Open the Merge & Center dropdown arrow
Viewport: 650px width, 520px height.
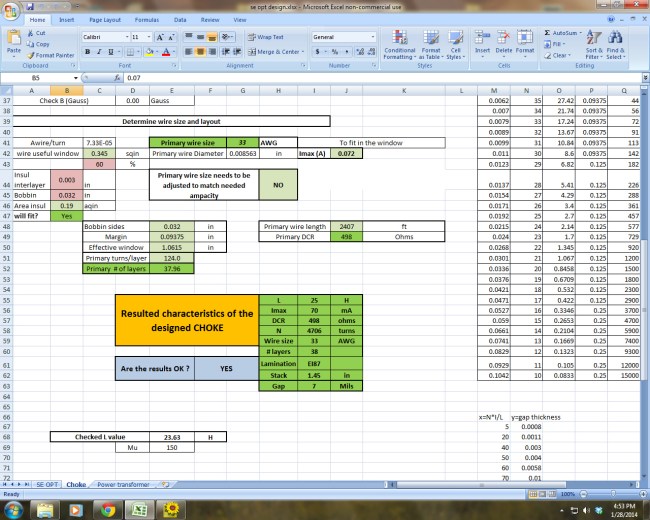(x=304, y=51)
